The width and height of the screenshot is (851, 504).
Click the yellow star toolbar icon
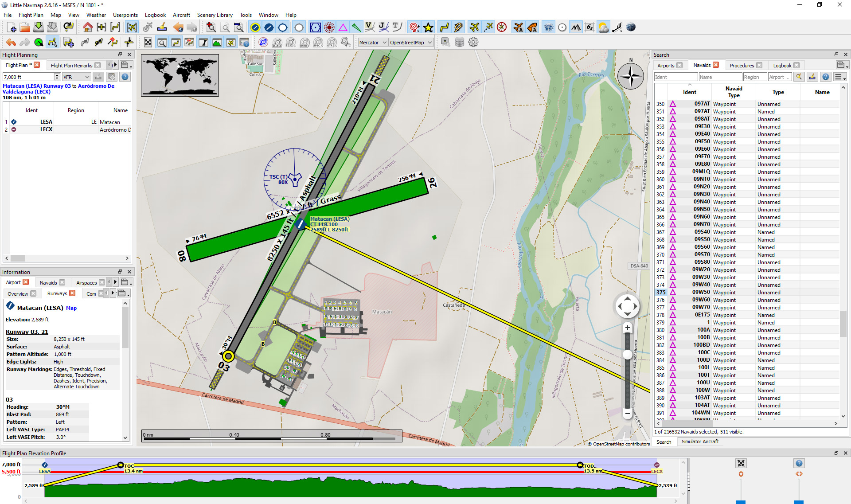coord(428,27)
